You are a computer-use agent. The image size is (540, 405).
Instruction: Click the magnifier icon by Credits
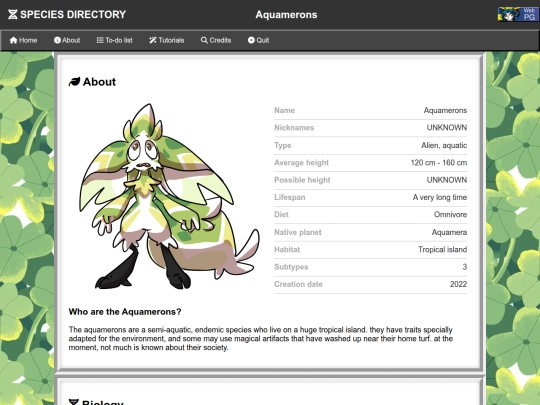(204, 40)
